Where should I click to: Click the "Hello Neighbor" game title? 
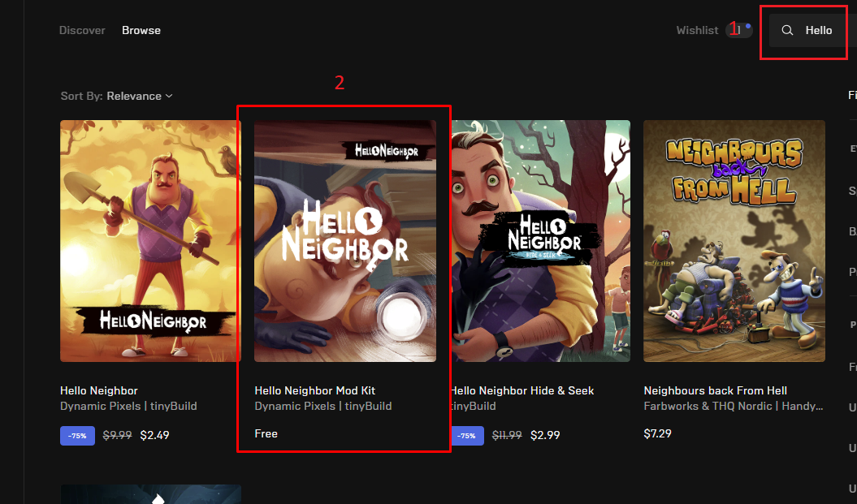tap(99, 390)
